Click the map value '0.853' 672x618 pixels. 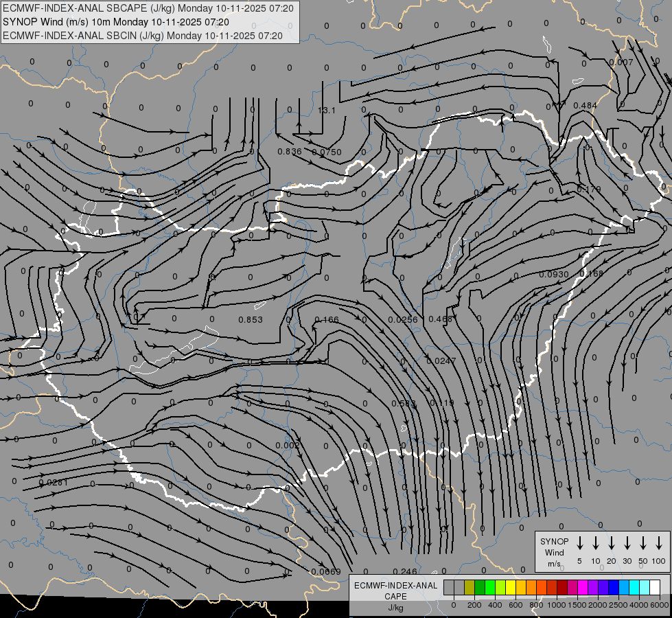[x=251, y=319]
